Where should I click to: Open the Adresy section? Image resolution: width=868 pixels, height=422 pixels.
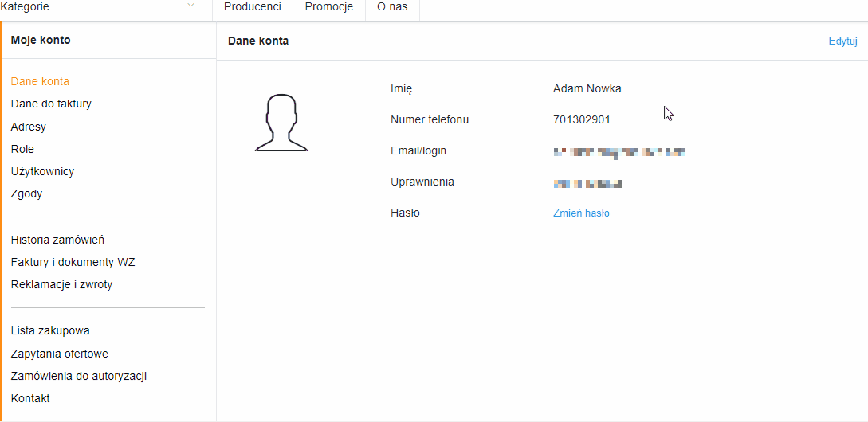[28, 127]
